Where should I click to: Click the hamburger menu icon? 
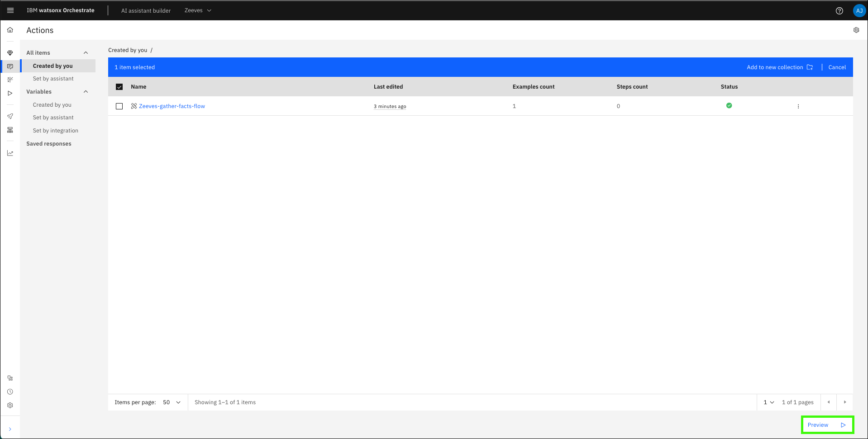pyautogui.click(x=10, y=10)
